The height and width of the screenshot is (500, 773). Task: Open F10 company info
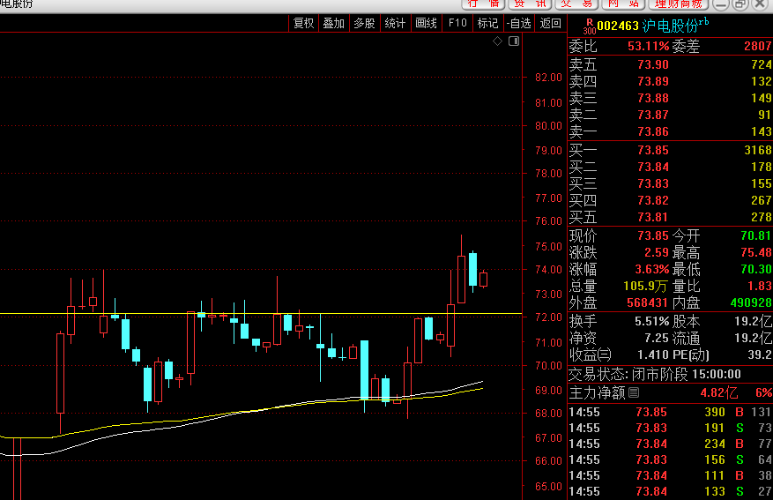pos(457,23)
